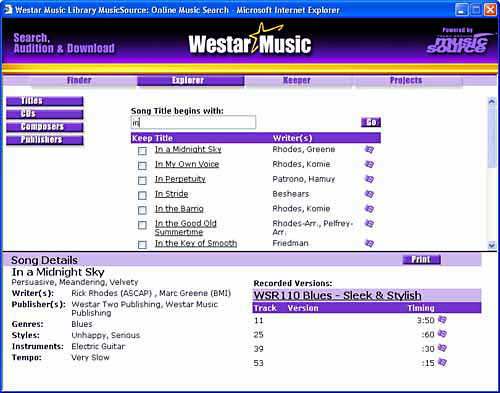Audition track 25 version :60 icon
This screenshot has height=393, width=500.
click(442, 334)
